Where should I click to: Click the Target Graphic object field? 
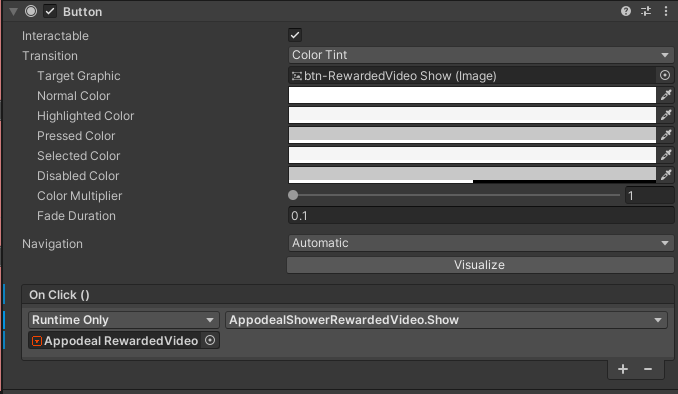pyautogui.click(x=472, y=76)
